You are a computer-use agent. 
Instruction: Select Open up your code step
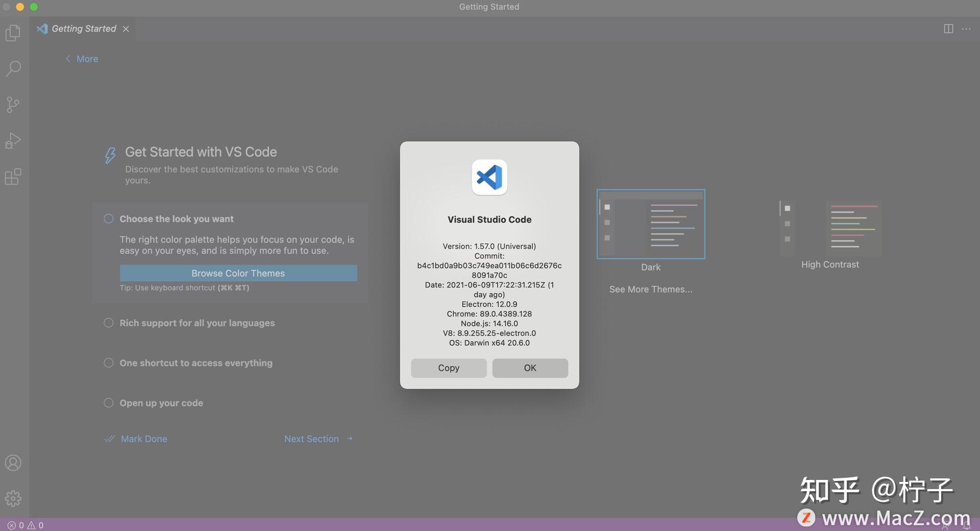pyautogui.click(x=161, y=403)
